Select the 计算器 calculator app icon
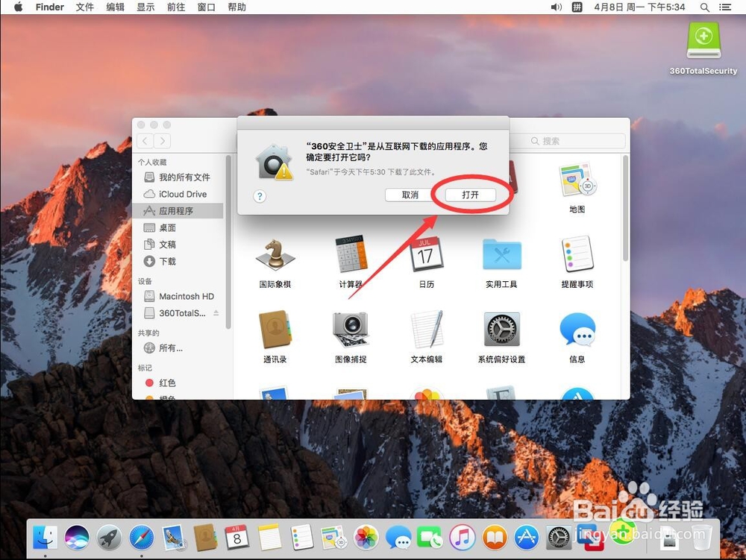The width and height of the screenshot is (746, 560). (x=351, y=255)
